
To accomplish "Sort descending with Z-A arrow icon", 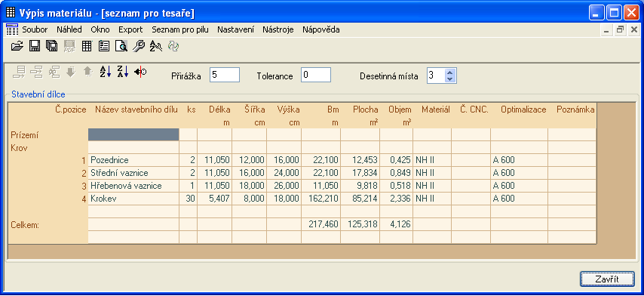I will 123,72.
